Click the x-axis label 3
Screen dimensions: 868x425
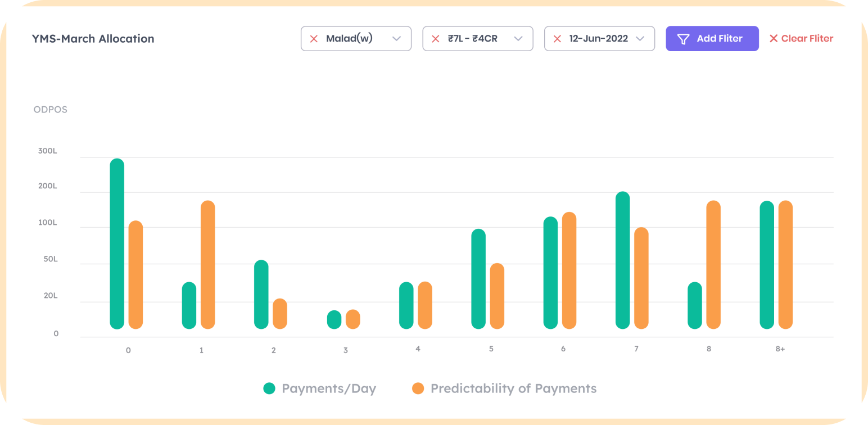[346, 350]
